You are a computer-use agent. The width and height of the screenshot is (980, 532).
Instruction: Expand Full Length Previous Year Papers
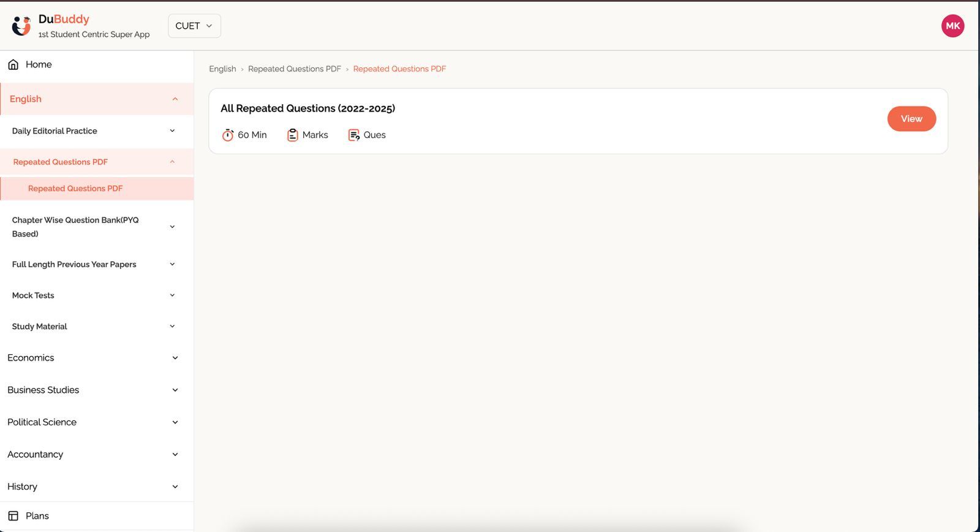(172, 265)
